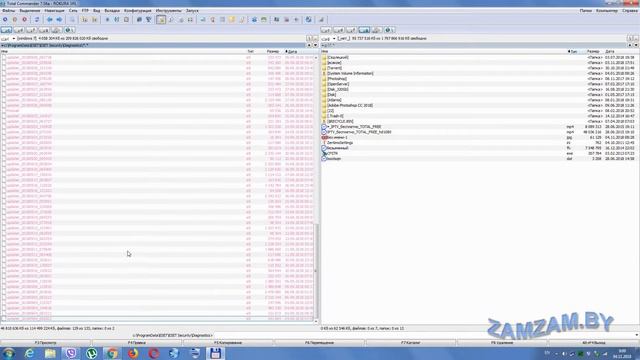The width and height of the screenshot is (640, 360).
Task: Open Internet Explorer from the taskbar
Action: click(x=29, y=353)
